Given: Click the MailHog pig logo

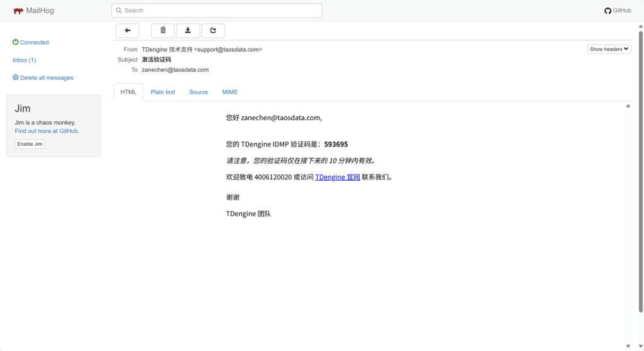Looking at the screenshot, I should click(x=18, y=11).
